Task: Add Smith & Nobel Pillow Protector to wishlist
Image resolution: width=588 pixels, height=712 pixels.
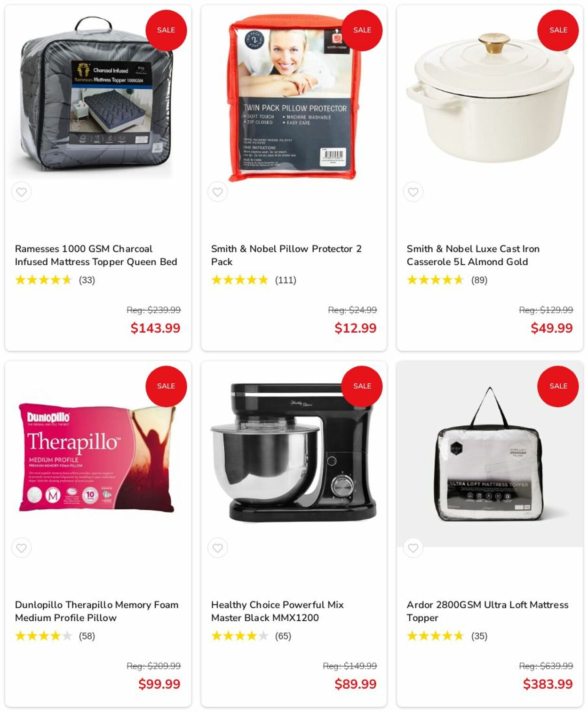Action: pos(217,192)
